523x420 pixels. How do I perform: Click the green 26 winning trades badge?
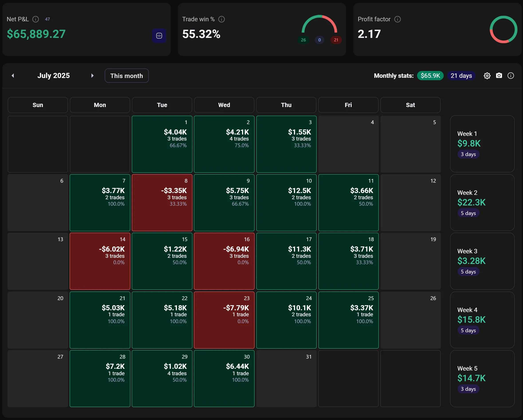(303, 40)
